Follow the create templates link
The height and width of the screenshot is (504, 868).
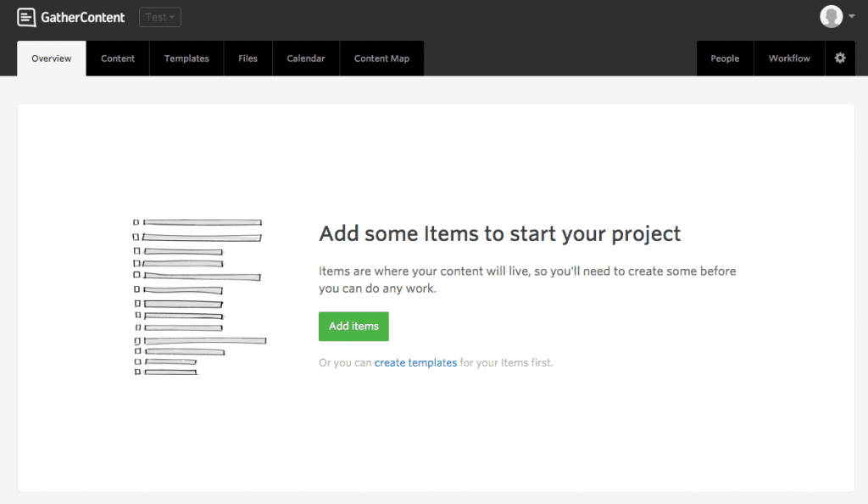[x=415, y=363]
